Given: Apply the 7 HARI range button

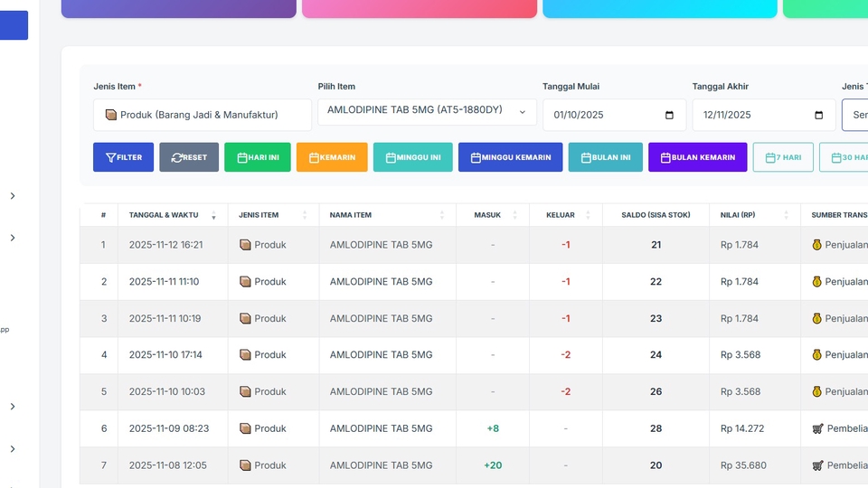Looking at the screenshot, I should pyautogui.click(x=783, y=157).
